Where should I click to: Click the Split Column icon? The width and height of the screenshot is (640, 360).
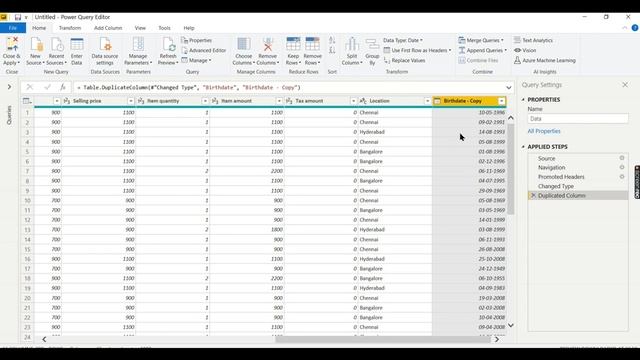click(352, 44)
